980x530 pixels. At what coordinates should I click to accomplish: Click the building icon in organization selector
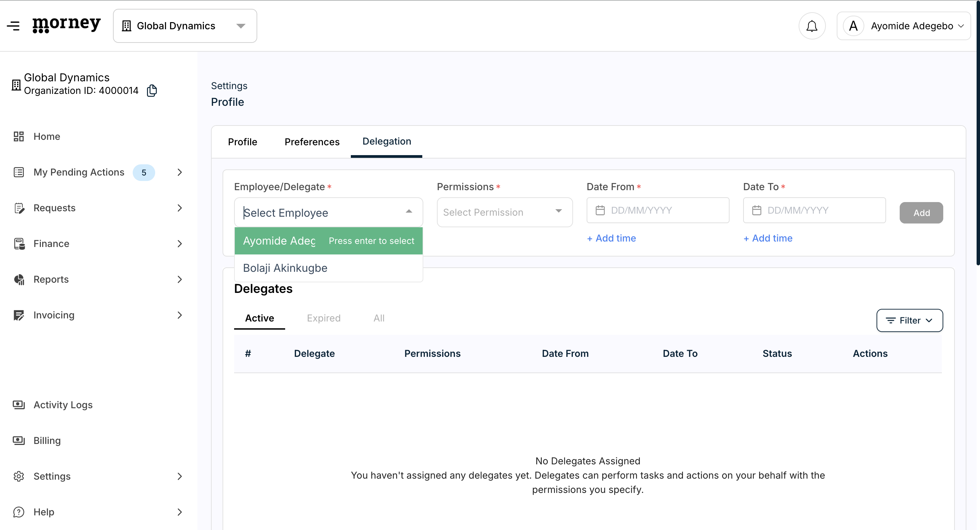pyautogui.click(x=126, y=26)
